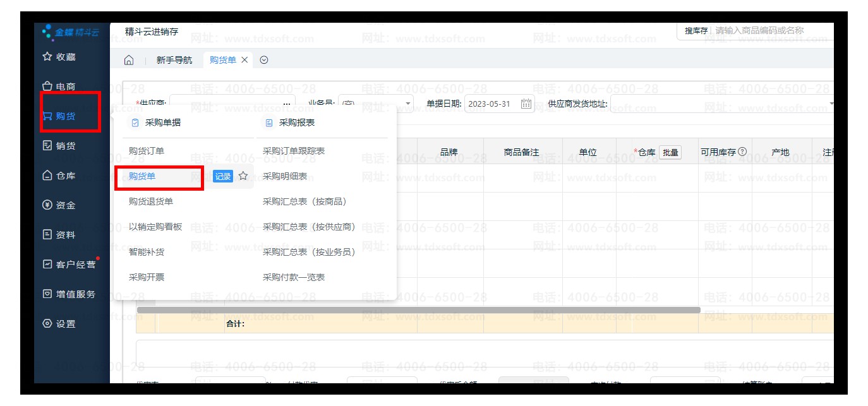Screen dimensions: 868x406
Task: Click the 单据日期 date field
Action: click(500, 104)
